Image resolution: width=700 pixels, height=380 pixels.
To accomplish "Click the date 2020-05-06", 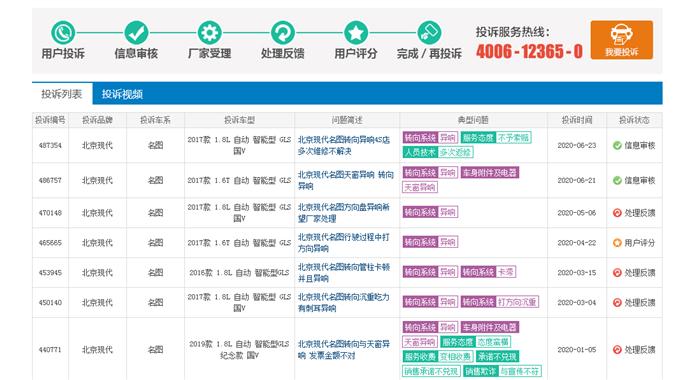I will click(577, 213).
